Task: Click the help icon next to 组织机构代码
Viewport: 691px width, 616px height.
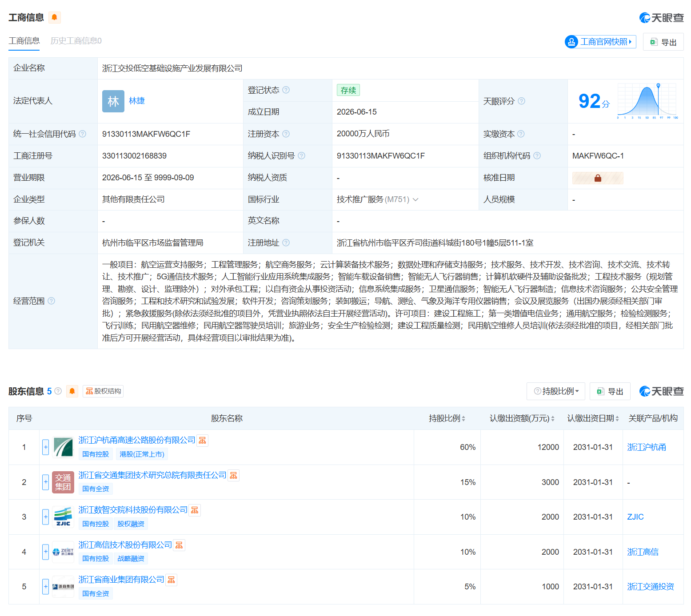Action: 537,155
